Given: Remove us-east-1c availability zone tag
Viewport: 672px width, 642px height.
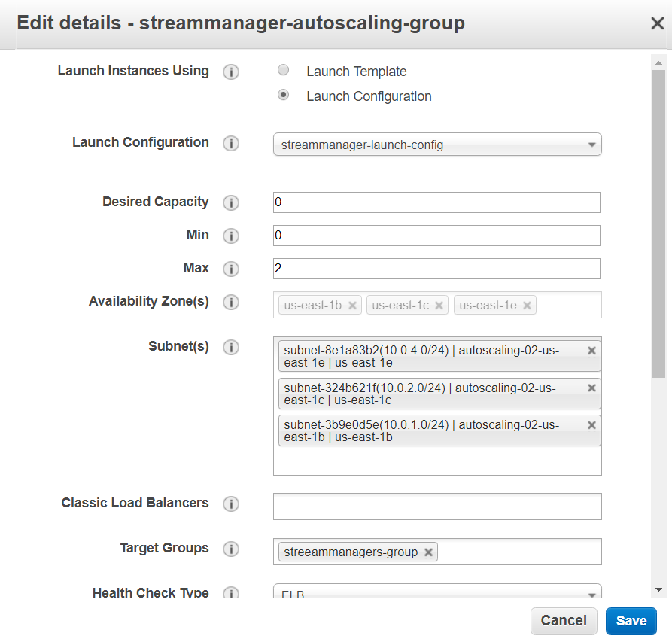Looking at the screenshot, I should pos(439,306).
